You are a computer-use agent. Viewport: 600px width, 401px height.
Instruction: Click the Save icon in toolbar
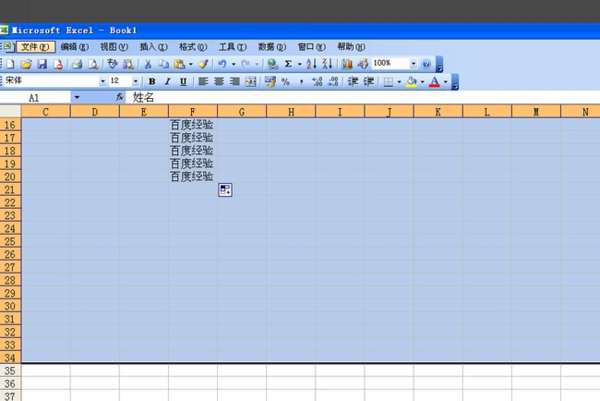coord(42,64)
